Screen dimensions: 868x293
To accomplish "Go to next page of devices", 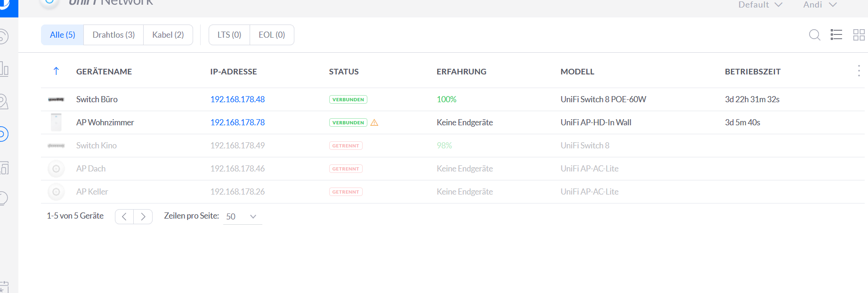I will (143, 217).
